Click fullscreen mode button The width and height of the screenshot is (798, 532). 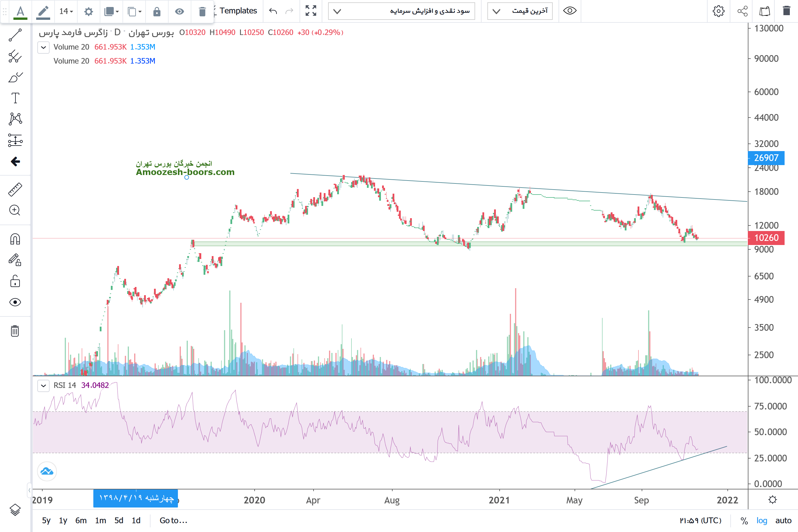point(310,11)
